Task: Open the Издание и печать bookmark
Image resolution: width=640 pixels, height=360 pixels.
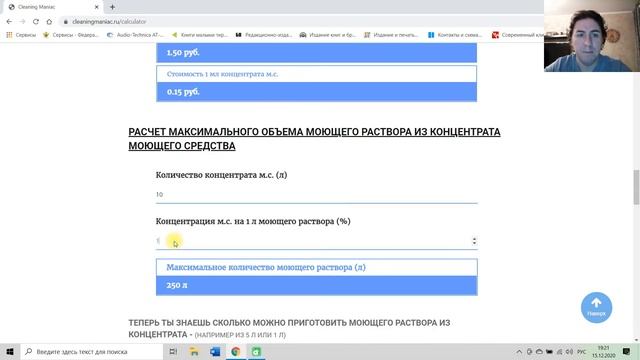Action: pos(392,35)
